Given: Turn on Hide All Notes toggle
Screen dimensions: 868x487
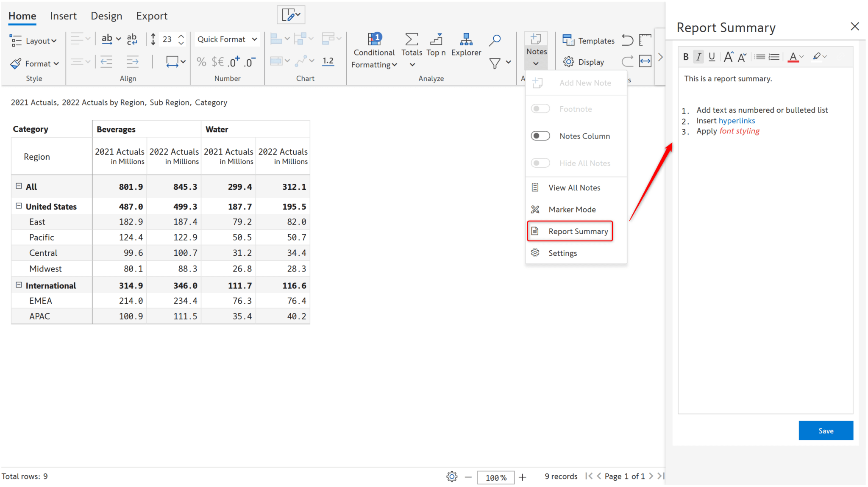Looking at the screenshot, I should tap(540, 163).
